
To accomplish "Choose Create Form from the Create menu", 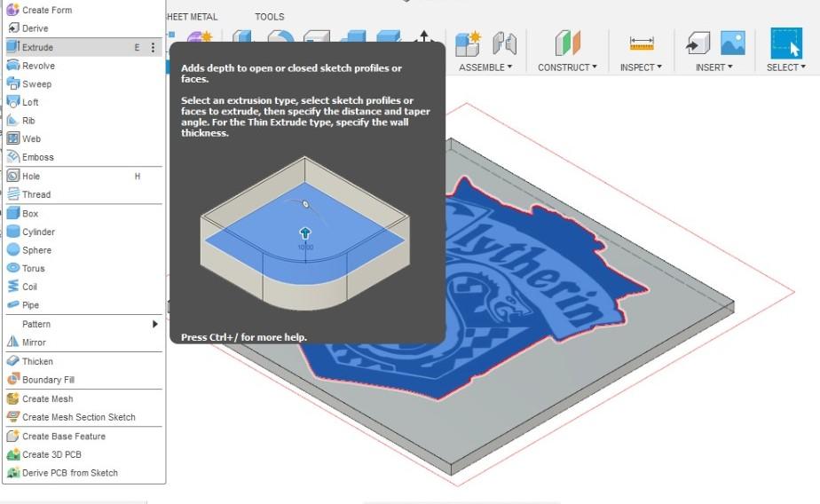I will [83, 10].
